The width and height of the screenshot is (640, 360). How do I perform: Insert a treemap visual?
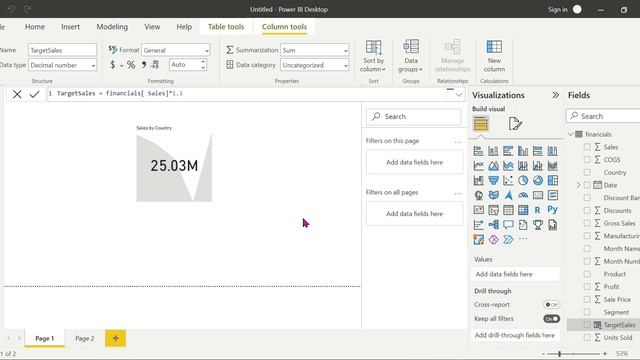point(552,180)
